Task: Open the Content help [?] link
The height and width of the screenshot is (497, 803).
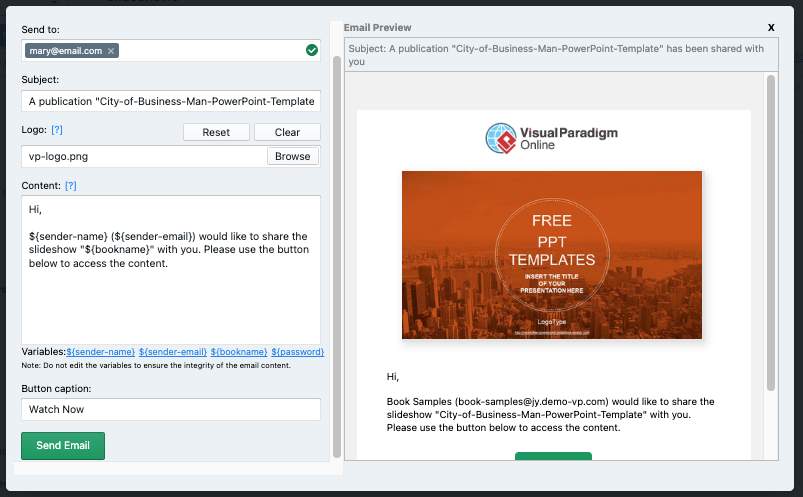Action: (71, 186)
